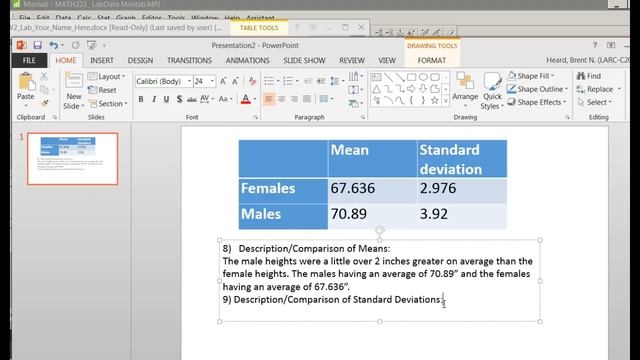
Task: Click the Find binoculars button
Action: click(x=589, y=76)
